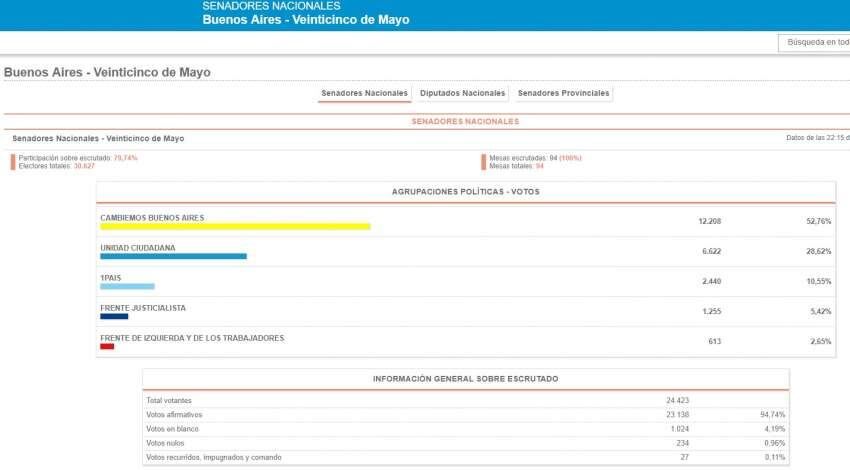Click the FRENTE JUSTICIALISTA party name

click(143, 308)
